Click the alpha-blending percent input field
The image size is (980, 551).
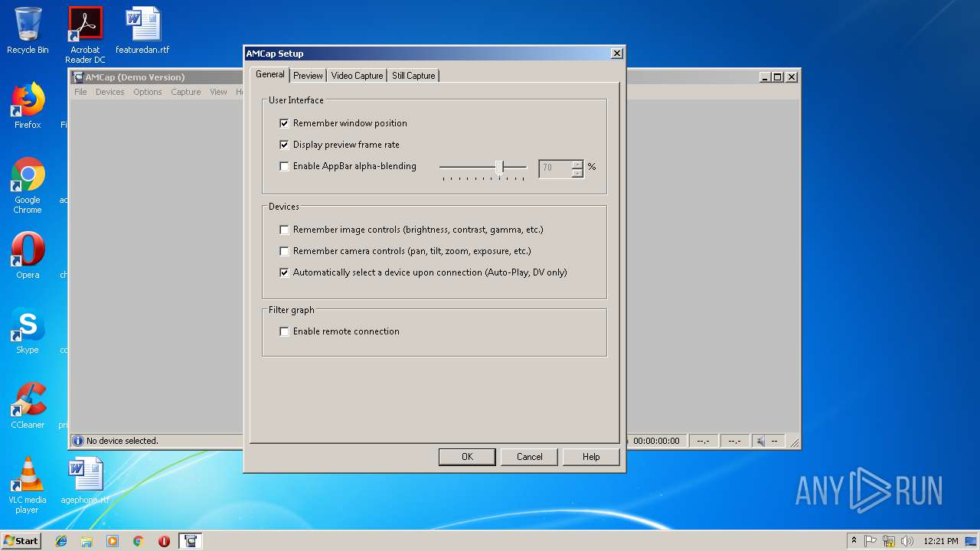555,168
